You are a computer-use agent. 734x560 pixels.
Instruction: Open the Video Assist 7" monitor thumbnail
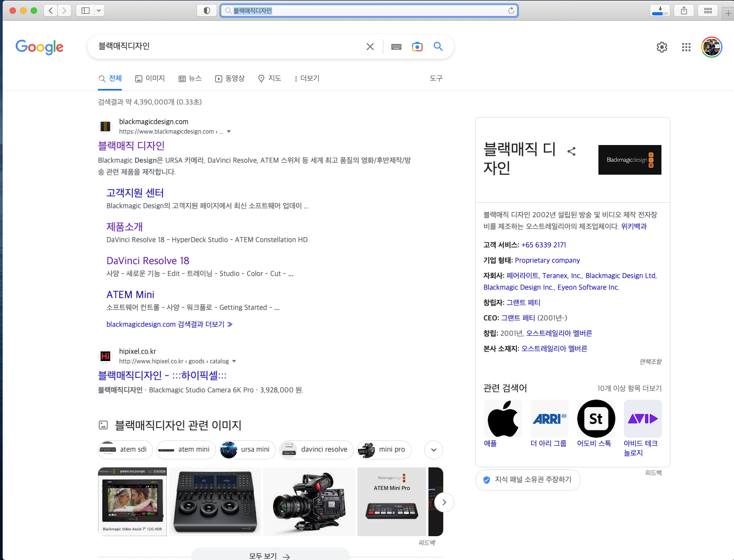(132, 502)
